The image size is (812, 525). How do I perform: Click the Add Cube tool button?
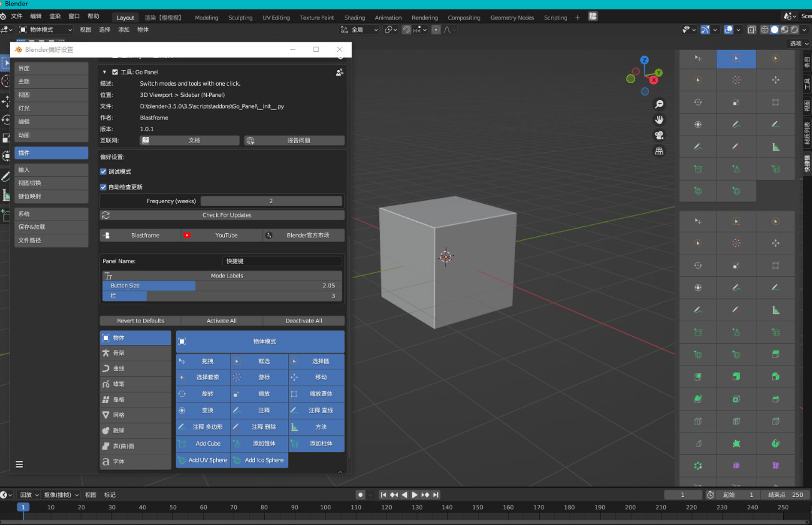[203, 444]
